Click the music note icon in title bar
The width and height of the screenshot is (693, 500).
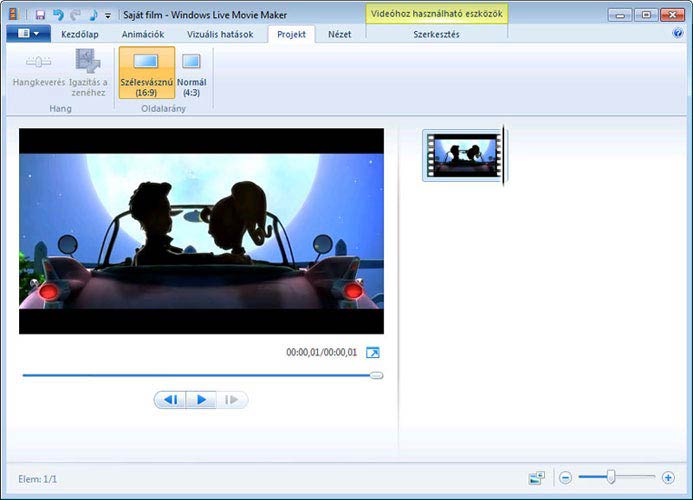[x=92, y=15]
